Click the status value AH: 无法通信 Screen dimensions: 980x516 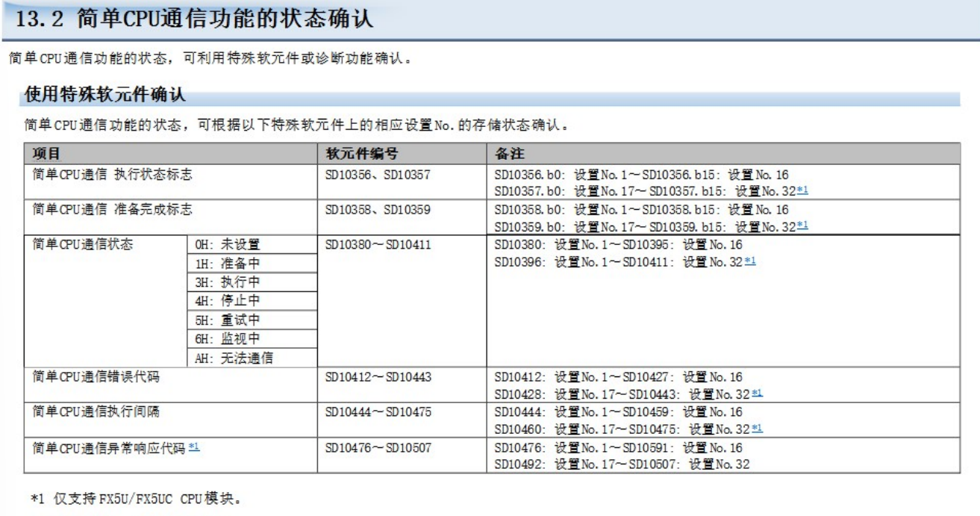click(233, 357)
